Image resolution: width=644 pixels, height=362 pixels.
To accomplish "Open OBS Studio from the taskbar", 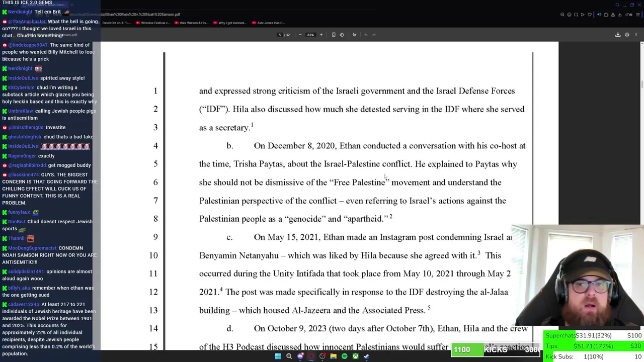I will tap(322, 356).
